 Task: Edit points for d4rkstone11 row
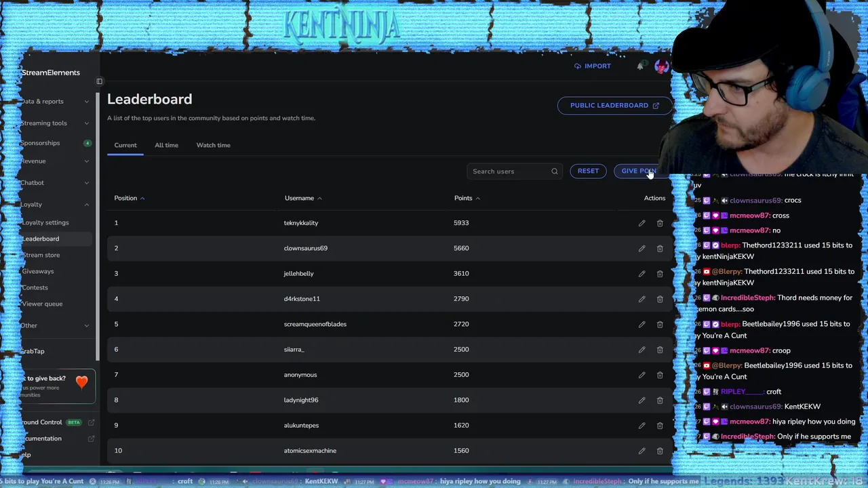[642, 299]
